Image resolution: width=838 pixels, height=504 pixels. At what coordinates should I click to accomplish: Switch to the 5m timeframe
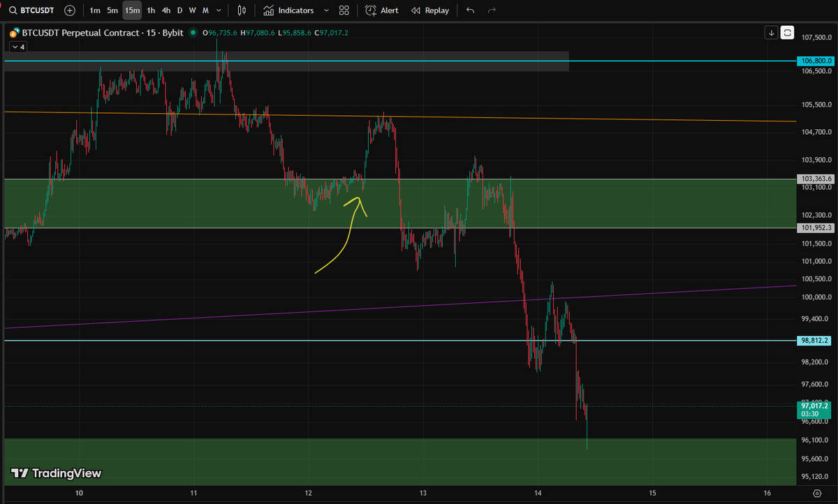tap(112, 10)
